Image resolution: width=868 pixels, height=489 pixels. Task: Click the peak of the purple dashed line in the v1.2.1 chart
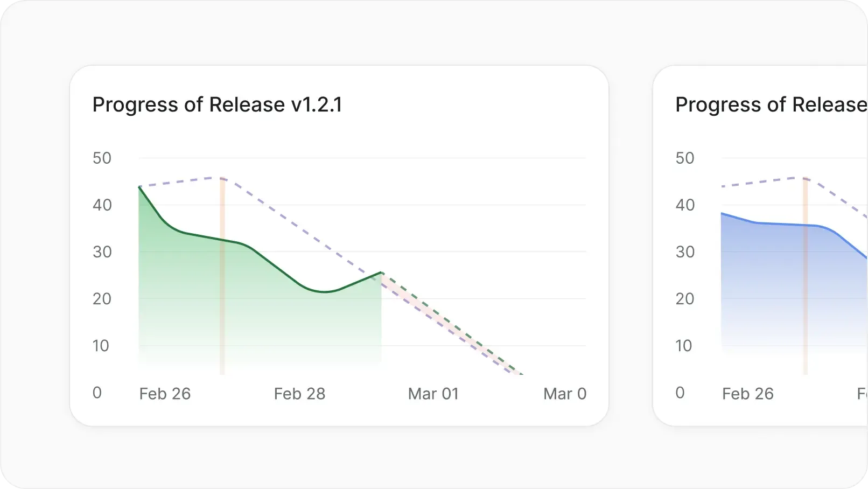[222, 177]
